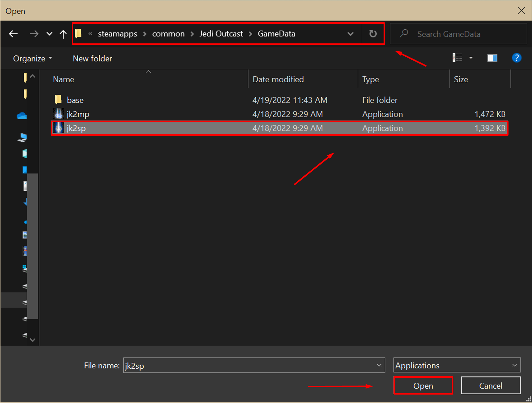Expand the chevron after Jedi Outcast
The image size is (532, 403).
click(250, 34)
